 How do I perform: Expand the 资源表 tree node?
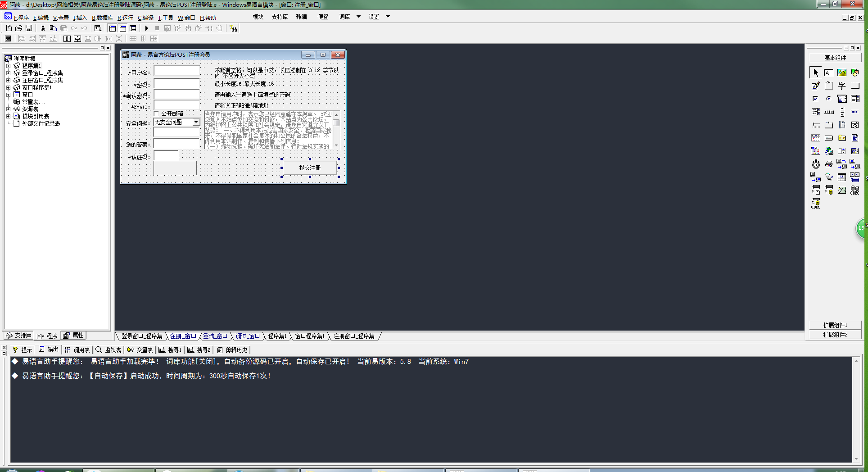coord(8,109)
